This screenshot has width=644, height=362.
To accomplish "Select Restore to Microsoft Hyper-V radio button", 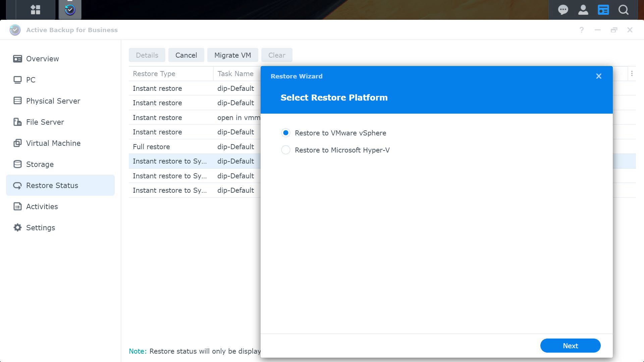I will click(x=286, y=150).
